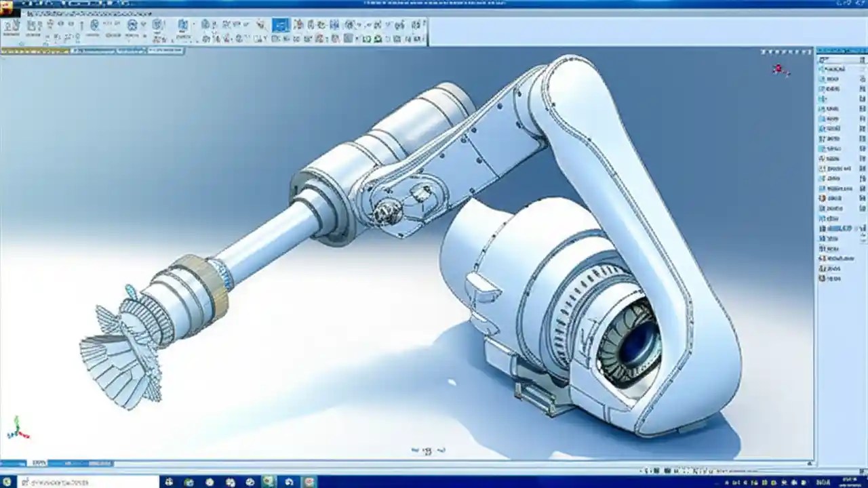
Task: Click the leftmost command button in the CommandManager
Action: coord(11,26)
